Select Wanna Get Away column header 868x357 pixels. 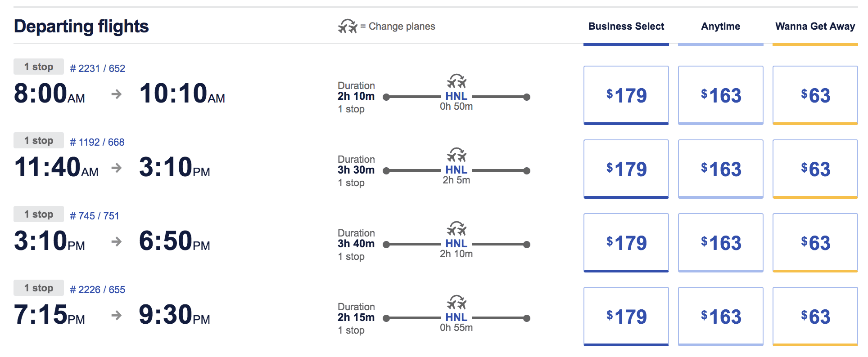pyautogui.click(x=815, y=27)
